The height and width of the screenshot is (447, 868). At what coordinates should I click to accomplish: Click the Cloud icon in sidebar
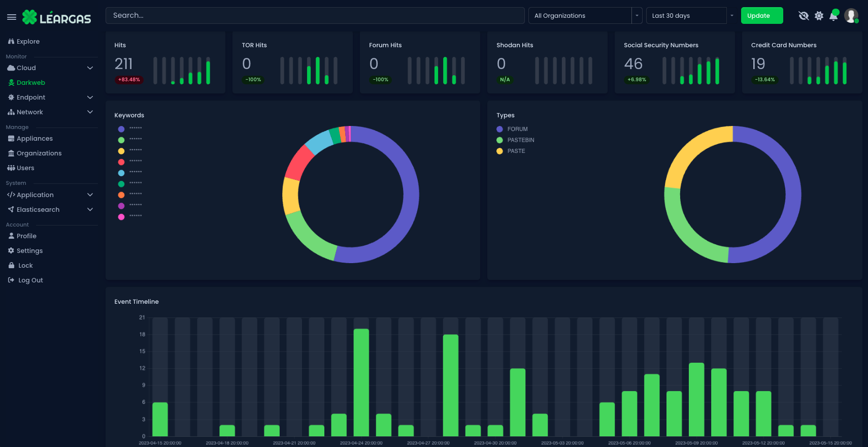click(x=11, y=68)
